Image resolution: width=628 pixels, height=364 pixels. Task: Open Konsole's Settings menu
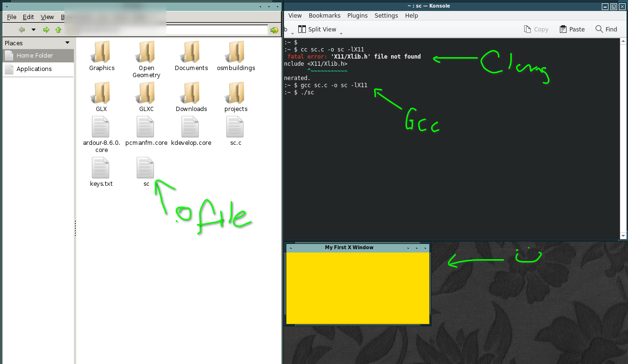coord(386,15)
